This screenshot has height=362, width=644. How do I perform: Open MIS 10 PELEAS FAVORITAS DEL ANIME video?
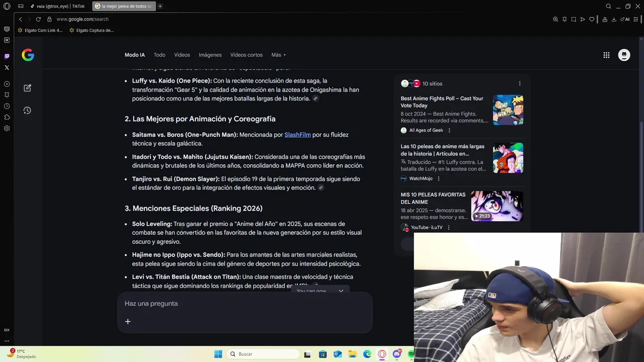pos(433,198)
